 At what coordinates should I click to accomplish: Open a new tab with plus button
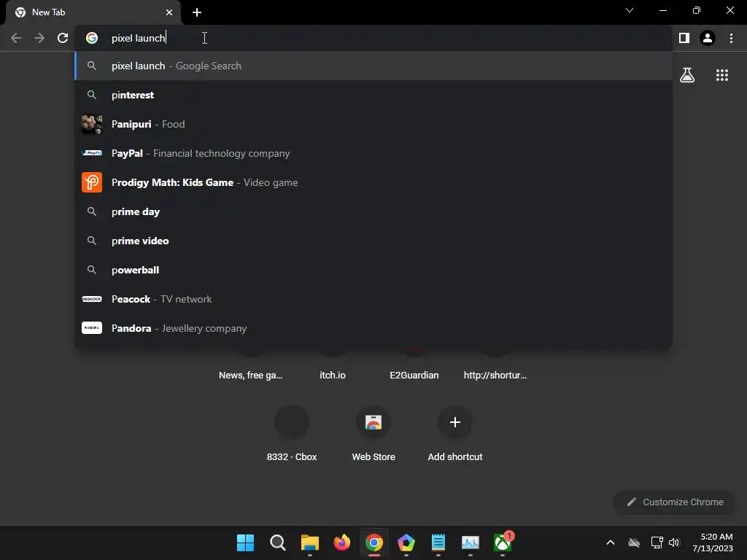tap(197, 12)
